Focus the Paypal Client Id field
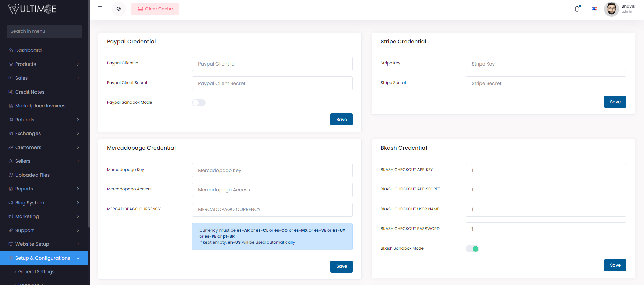The height and width of the screenshot is (285, 644). click(272, 64)
